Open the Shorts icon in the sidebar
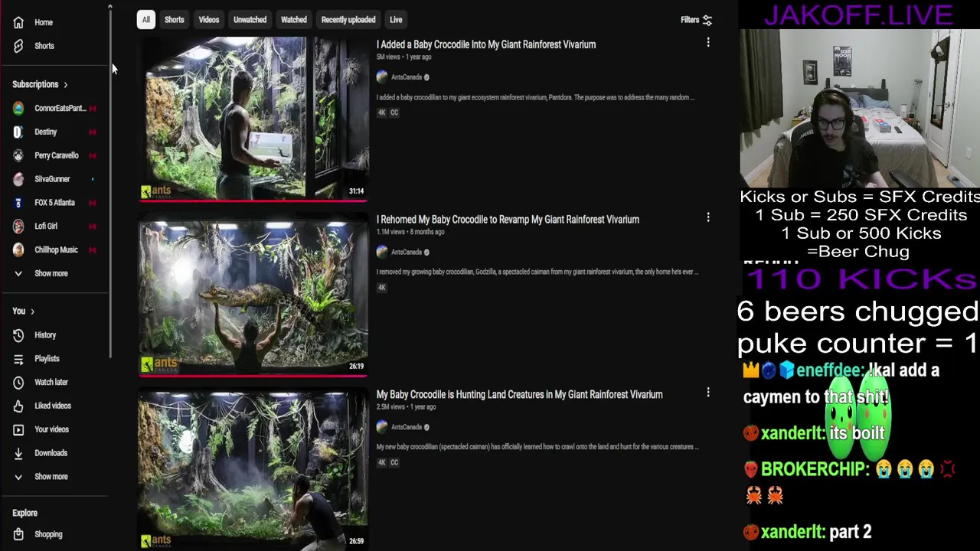 point(18,46)
